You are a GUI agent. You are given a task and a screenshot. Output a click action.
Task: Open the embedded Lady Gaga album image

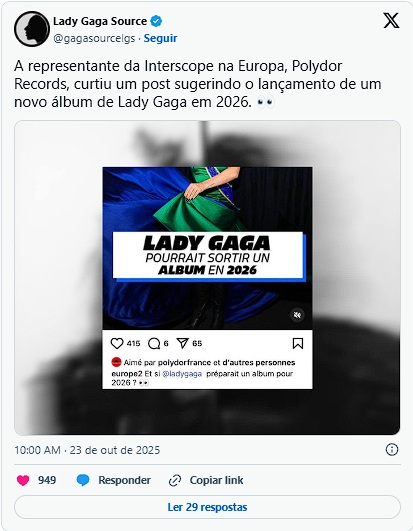[x=207, y=277]
